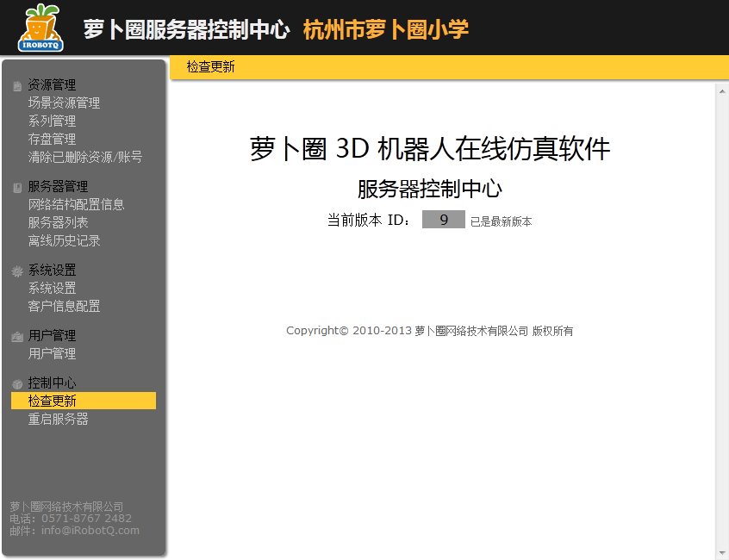Click the 服务器管理 section heading

coord(58,186)
